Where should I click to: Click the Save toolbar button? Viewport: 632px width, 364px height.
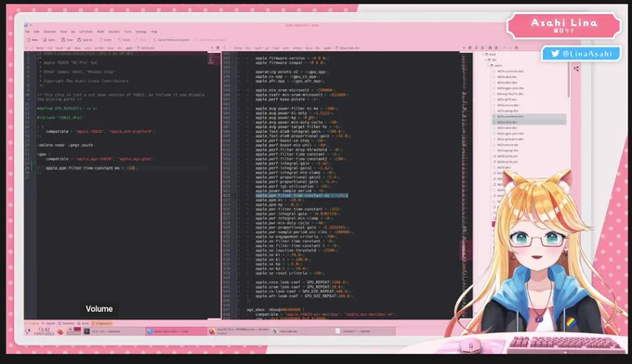[67, 40]
